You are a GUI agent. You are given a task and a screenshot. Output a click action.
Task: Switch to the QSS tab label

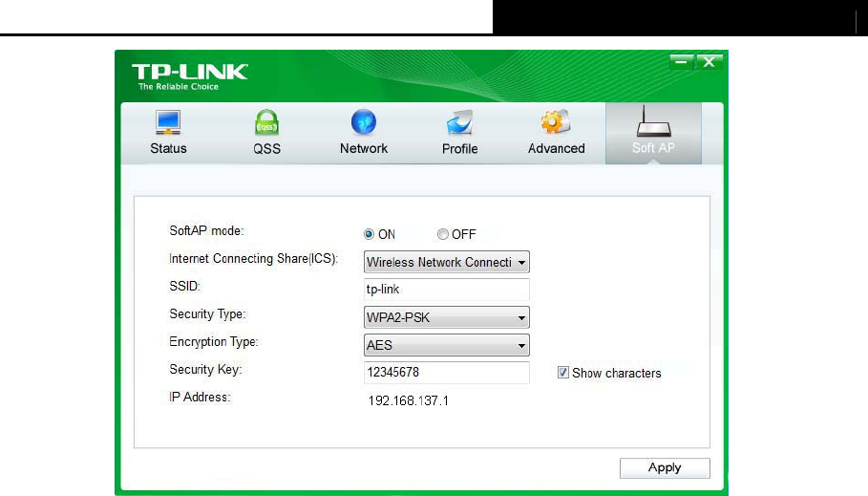point(266,148)
